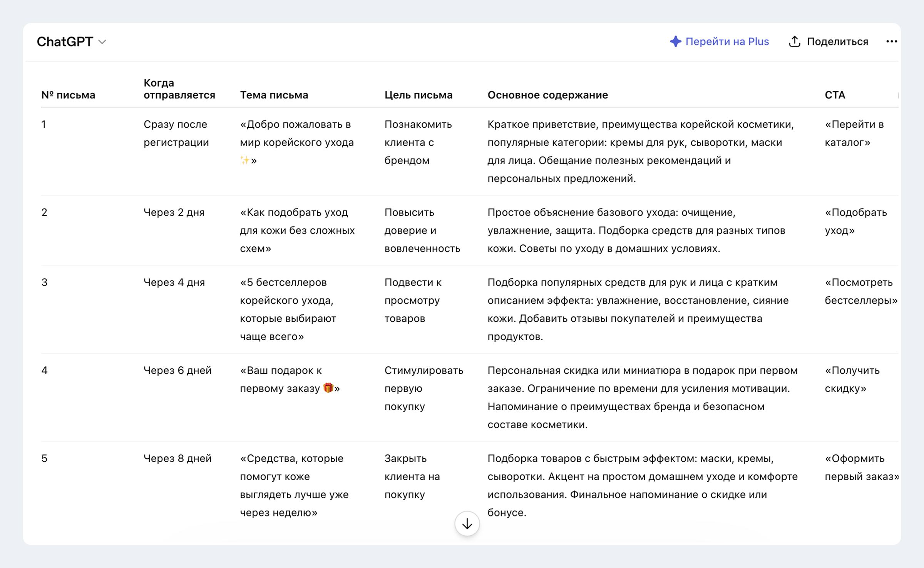Click the gift emoji in letter 4 subject
The image size is (924, 568).
328,388
